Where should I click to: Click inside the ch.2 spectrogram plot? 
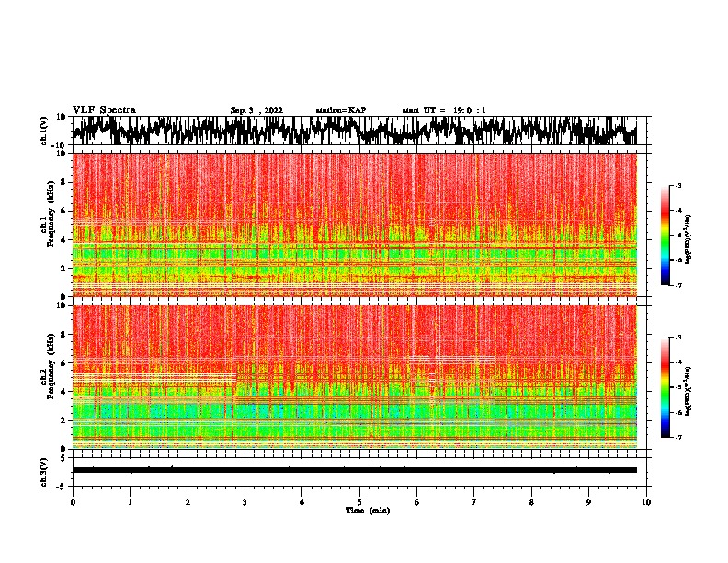point(355,377)
